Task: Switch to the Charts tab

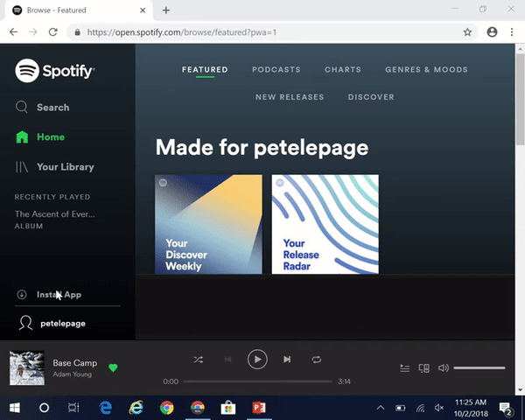Action: click(342, 70)
